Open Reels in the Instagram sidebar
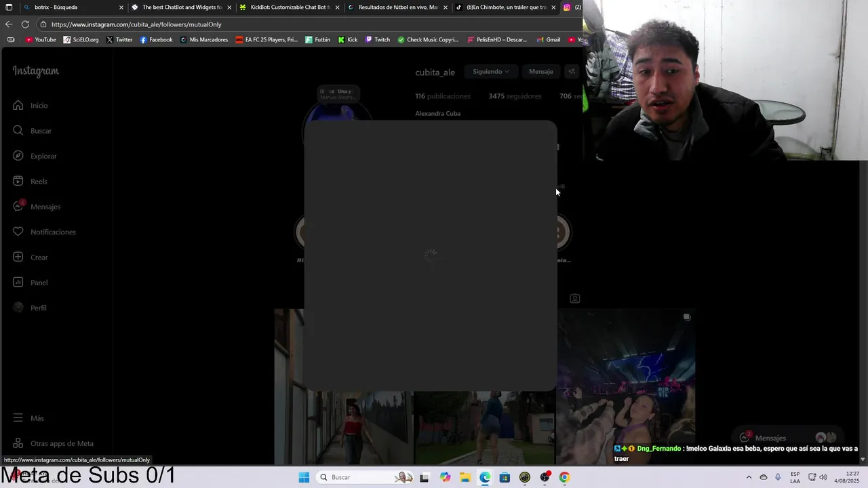Screen dimensions: 868x488 pos(30,182)
